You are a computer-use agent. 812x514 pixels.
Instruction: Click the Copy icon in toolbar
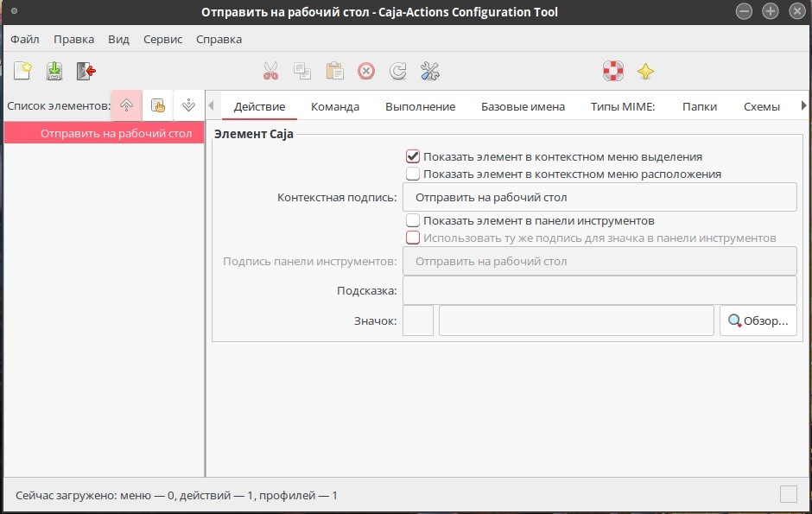click(x=302, y=71)
